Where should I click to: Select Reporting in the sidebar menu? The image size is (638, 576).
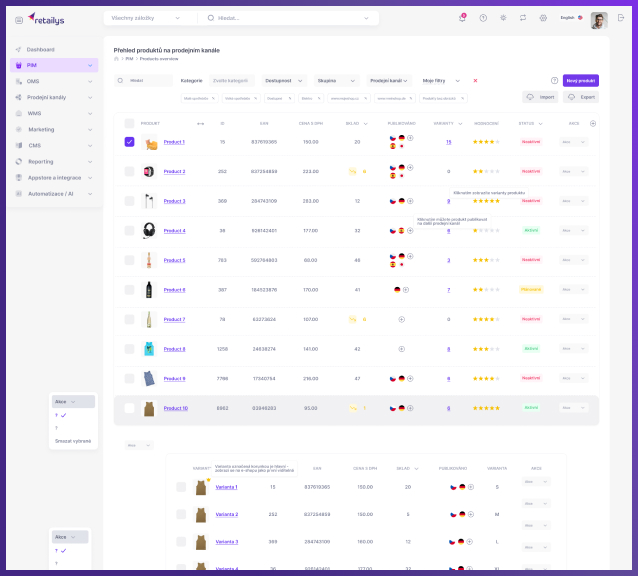(x=40, y=161)
